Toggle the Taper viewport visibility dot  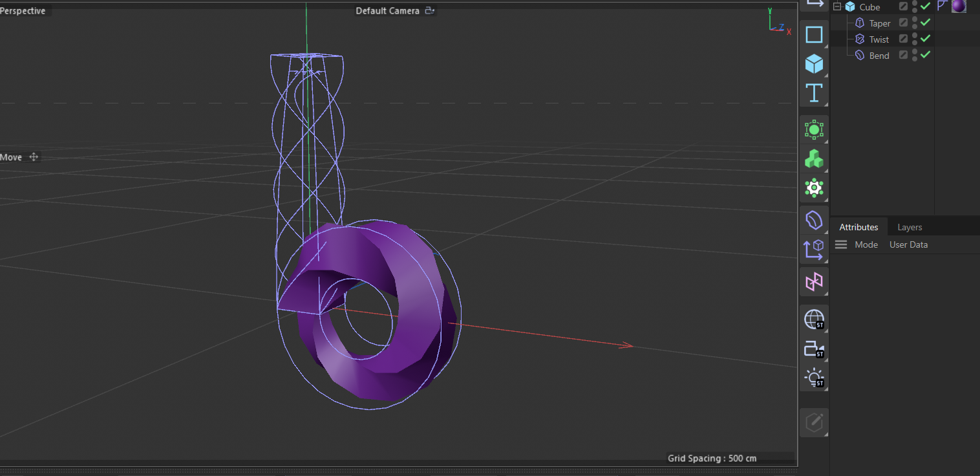914,20
